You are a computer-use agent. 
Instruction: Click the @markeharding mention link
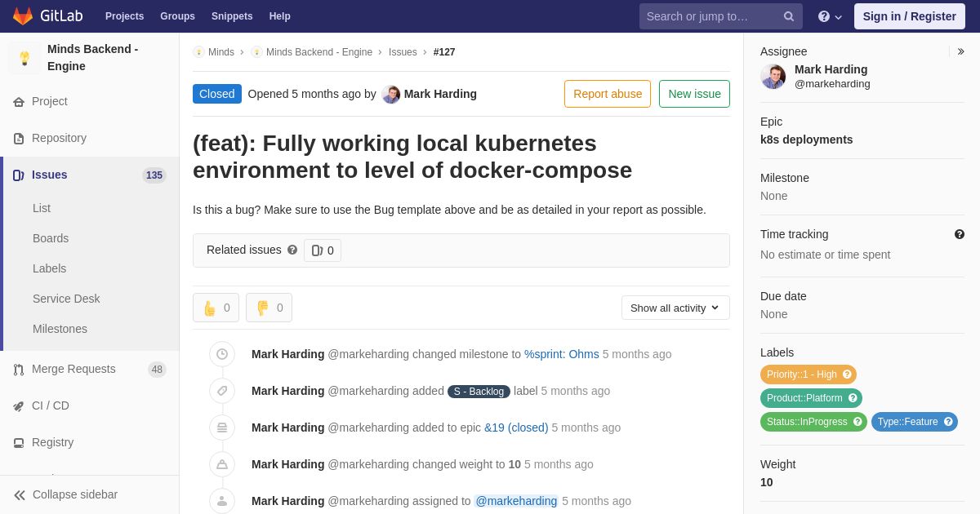(516, 501)
